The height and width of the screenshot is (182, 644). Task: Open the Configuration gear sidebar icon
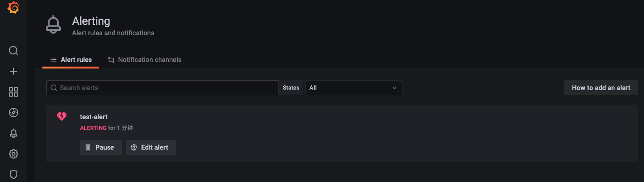point(14,154)
